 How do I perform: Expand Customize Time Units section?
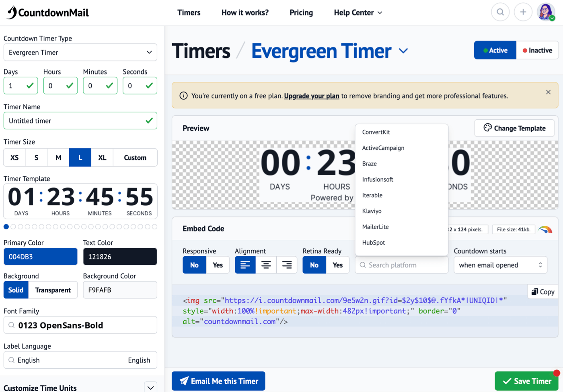point(150,388)
